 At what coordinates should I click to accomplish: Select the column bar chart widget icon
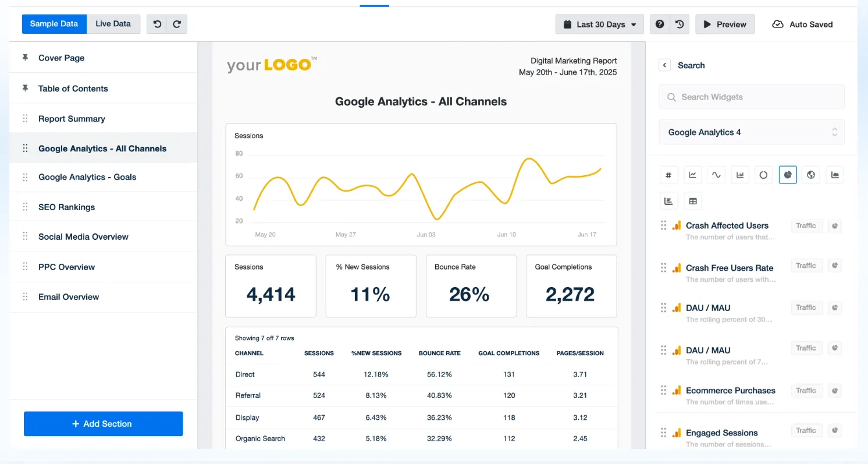pos(740,175)
